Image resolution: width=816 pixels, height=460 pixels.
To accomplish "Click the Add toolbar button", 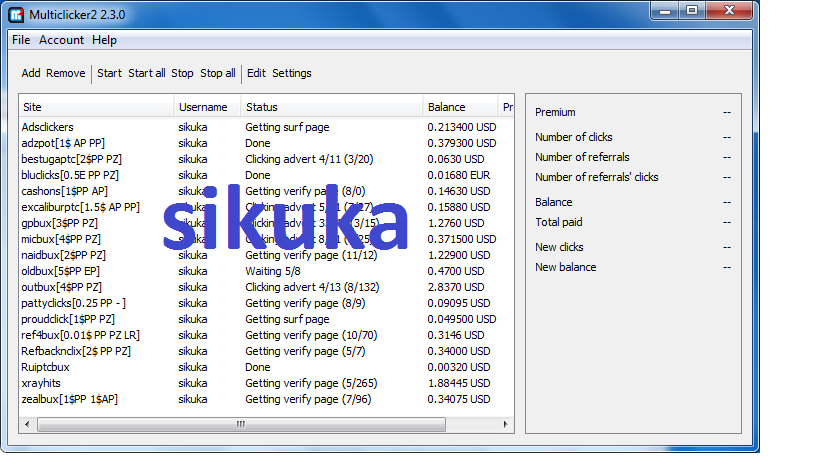I will click(31, 73).
